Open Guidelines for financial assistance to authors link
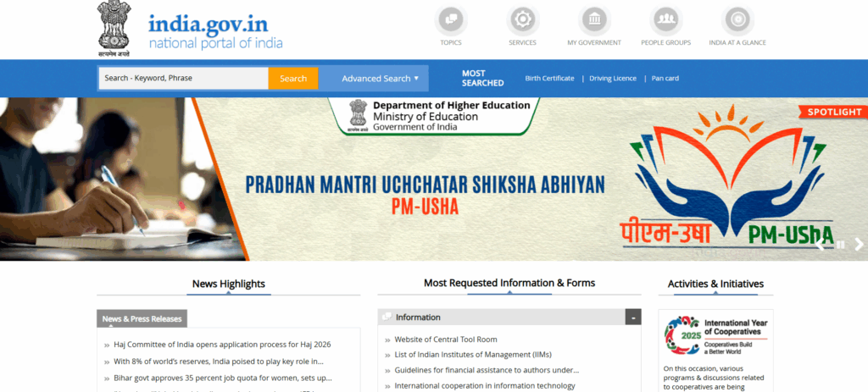868x392 pixels. point(487,370)
